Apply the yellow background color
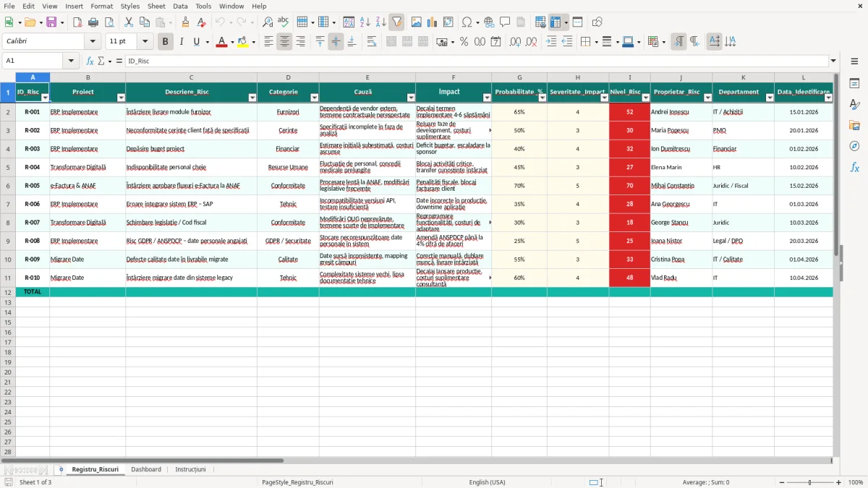Image resolution: width=868 pixels, height=488 pixels. (x=243, y=42)
